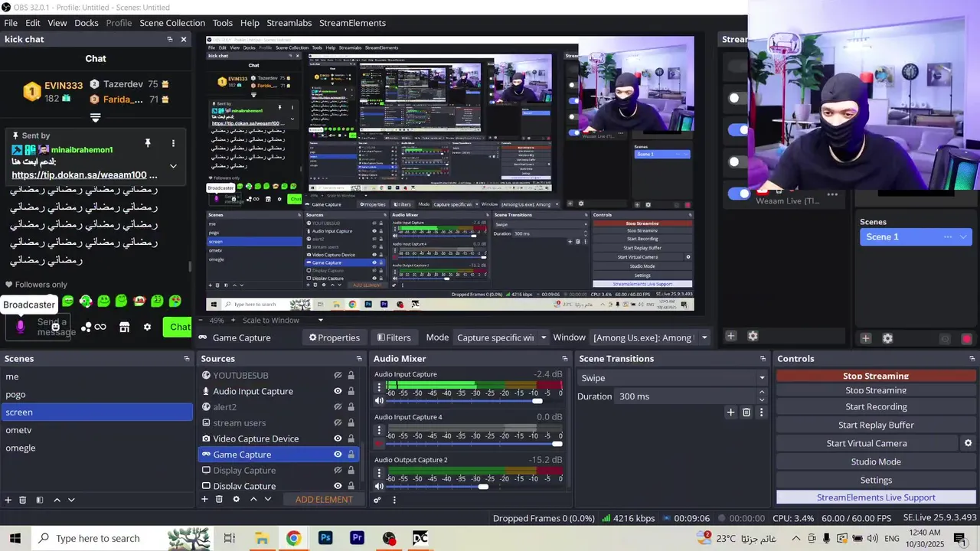Delete selected source with Sources trash icon
Image resolution: width=980 pixels, height=551 pixels.
pyautogui.click(x=219, y=499)
